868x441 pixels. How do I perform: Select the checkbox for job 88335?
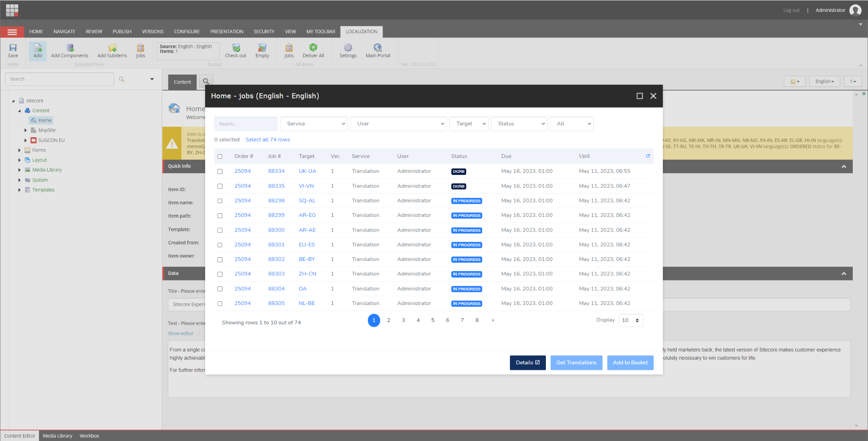pyautogui.click(x=220, y=186)
